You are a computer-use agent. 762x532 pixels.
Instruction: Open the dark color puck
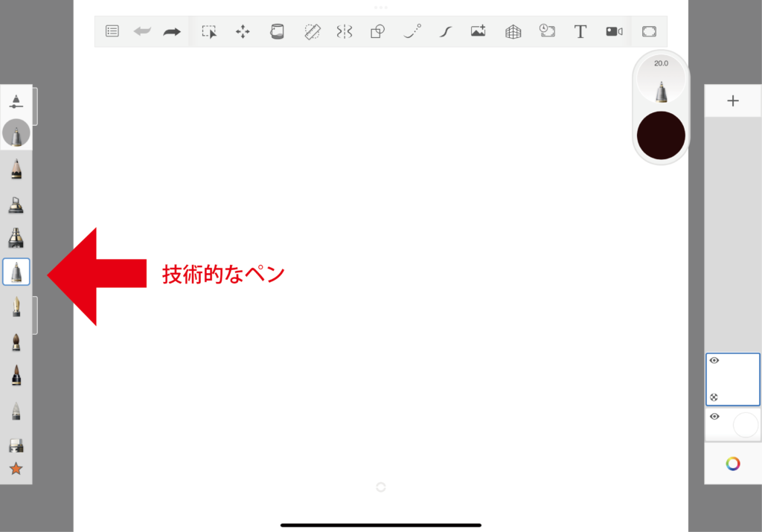[x=661, y=135]
